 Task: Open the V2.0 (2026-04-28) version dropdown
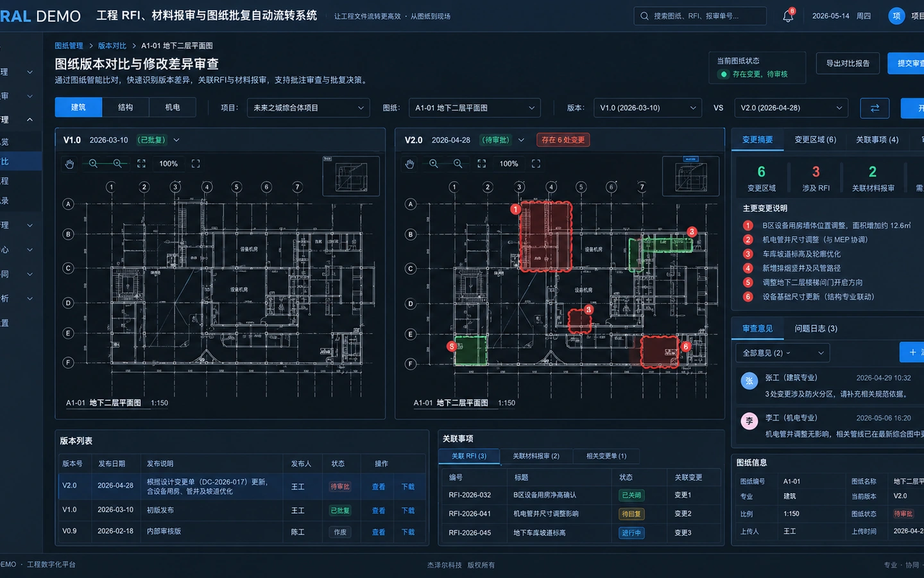point(791,108)
